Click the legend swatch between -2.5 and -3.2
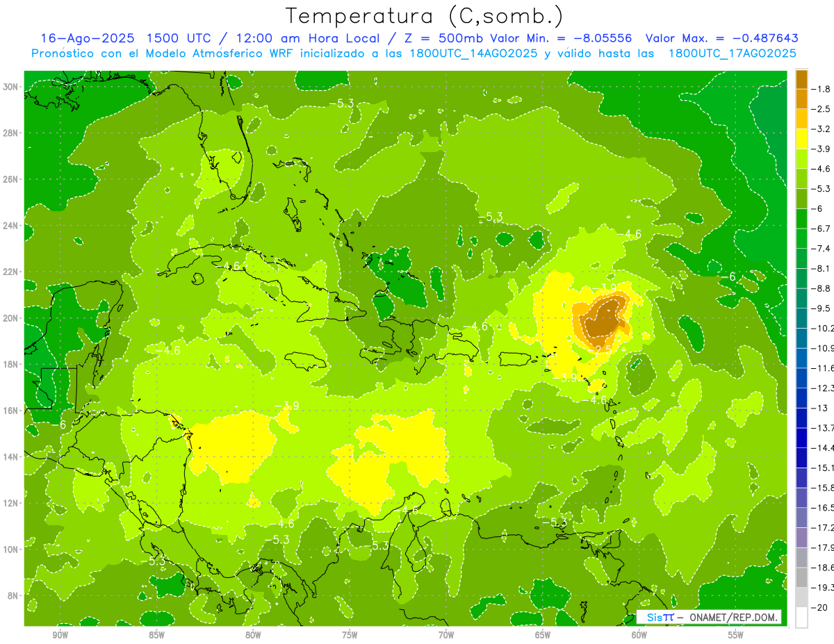 click(x=801, y=119)
